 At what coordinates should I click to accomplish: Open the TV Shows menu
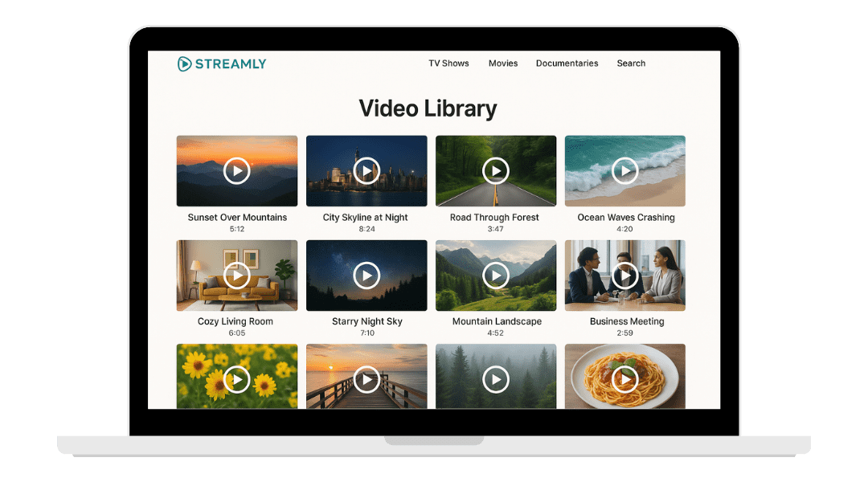point(448,63)
